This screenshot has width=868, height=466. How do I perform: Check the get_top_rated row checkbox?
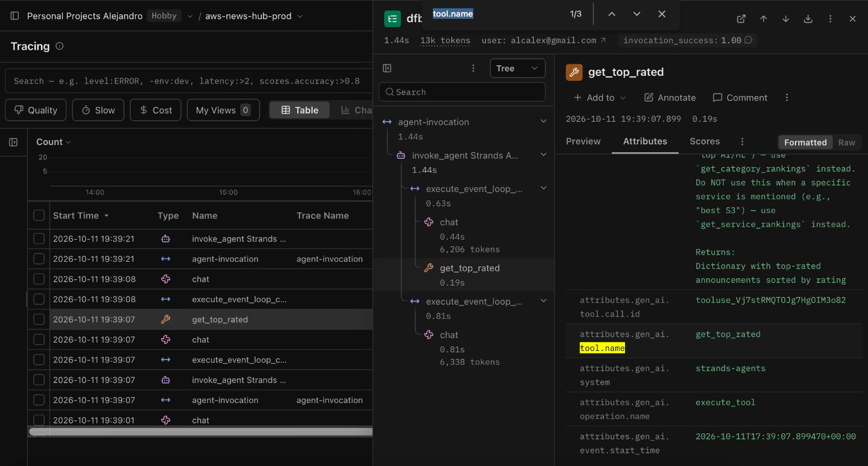point(39,319)
